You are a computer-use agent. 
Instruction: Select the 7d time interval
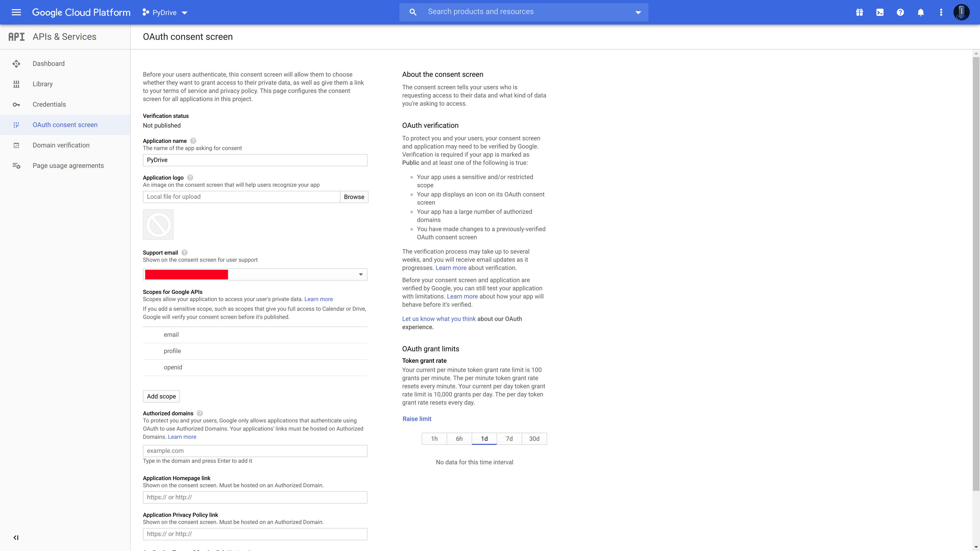coord(509,439)
